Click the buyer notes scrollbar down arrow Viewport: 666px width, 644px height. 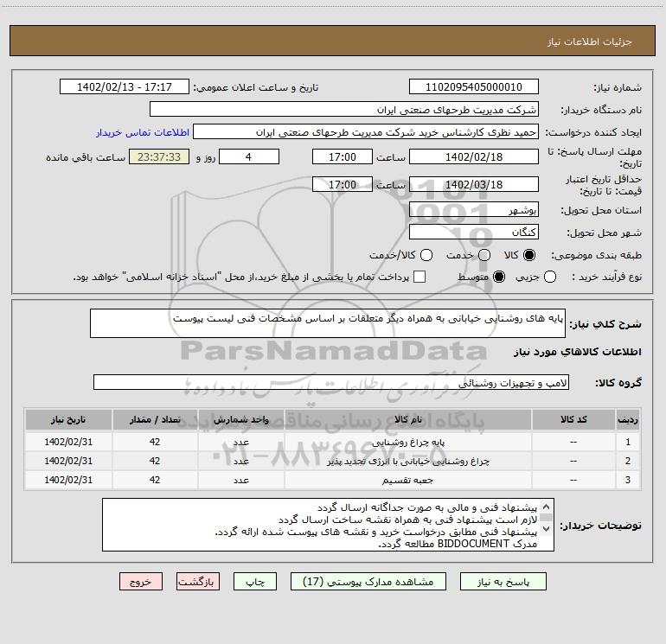[547, 529]
